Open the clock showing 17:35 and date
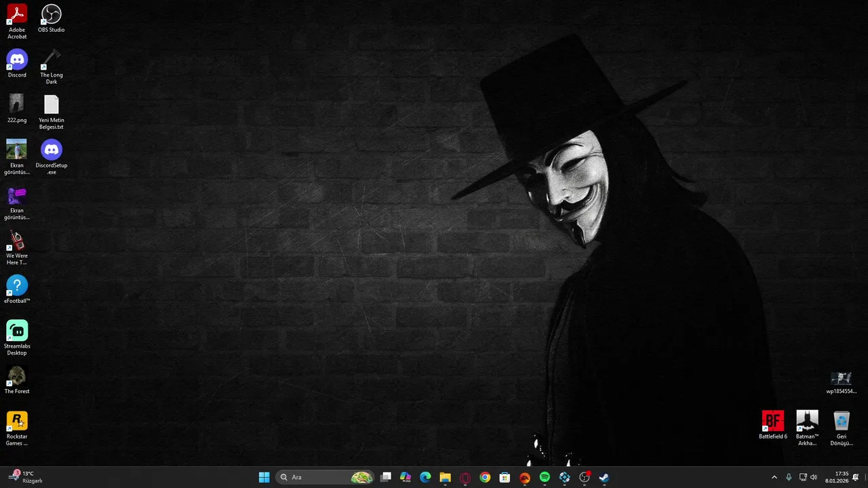This screenshot has width=868, height=488. point(837,477)
